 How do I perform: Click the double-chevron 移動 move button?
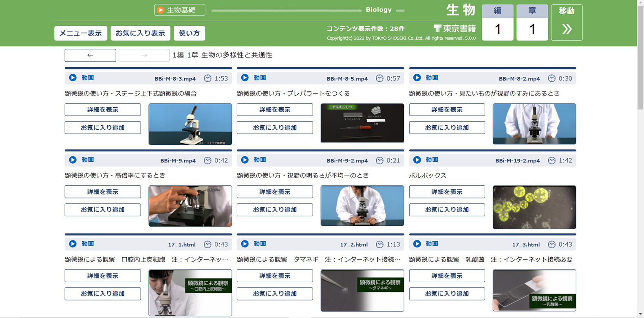(566, 23)
